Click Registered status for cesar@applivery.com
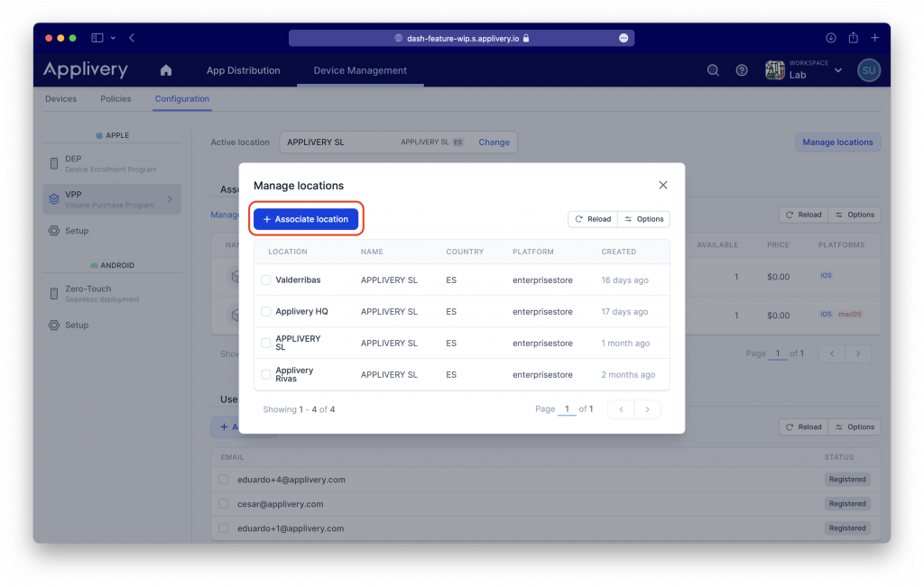Viewport: 924px width, 587px height. pos(847,504)
